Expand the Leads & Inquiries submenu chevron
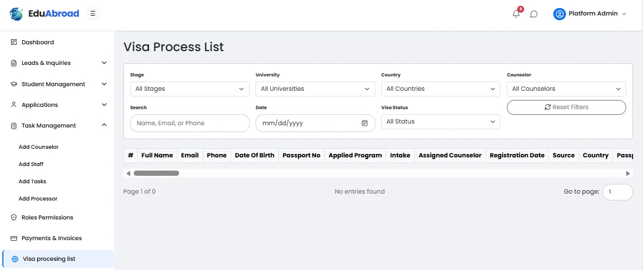The height and width of the screenshot is (270, 644). pos(104,63)
